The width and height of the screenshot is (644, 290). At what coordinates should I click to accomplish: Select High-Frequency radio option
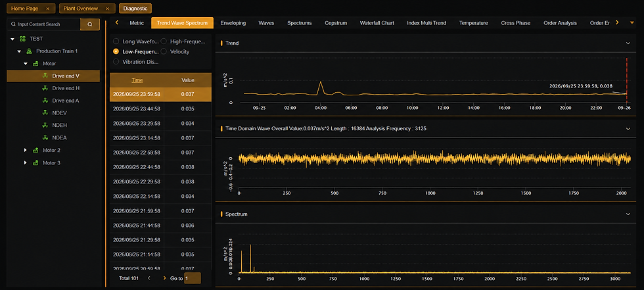tap(164, 41)
